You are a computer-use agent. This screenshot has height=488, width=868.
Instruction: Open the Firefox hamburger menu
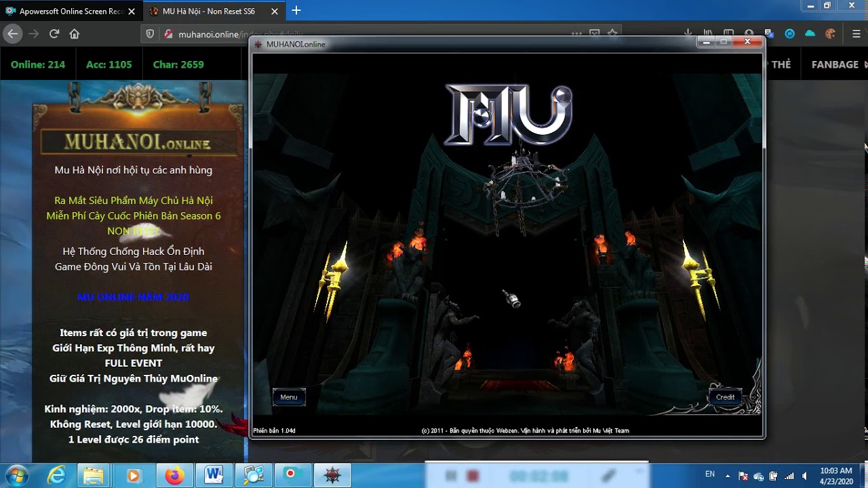click(x=856, y=34)
